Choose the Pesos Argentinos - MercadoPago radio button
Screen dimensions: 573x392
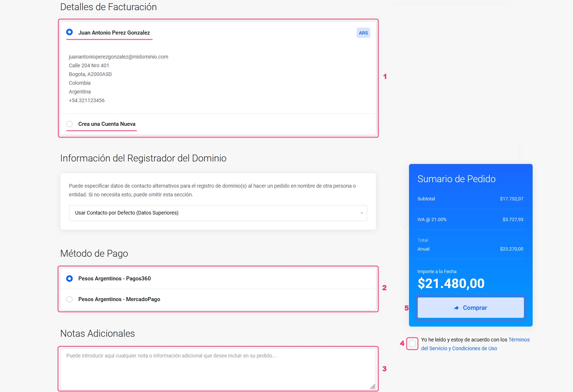69,299
